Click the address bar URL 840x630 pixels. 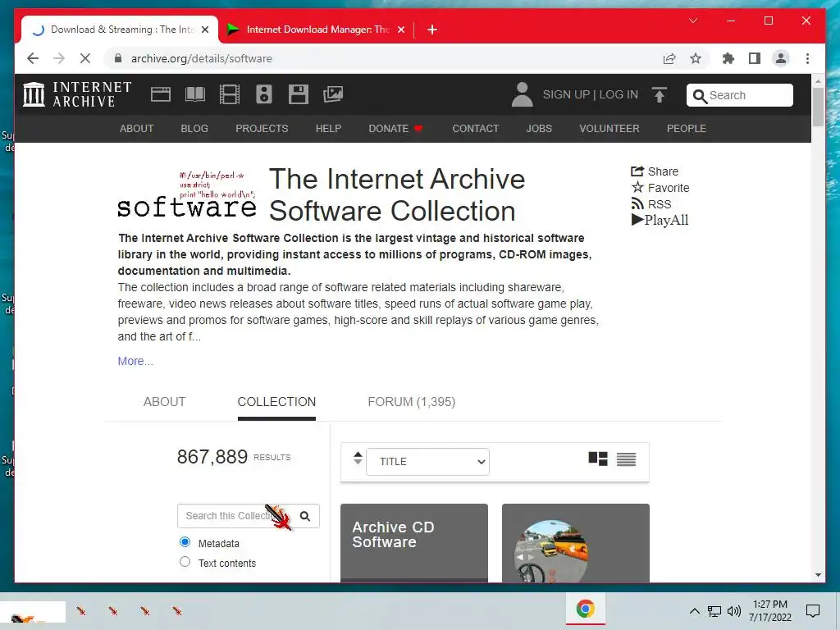point(202,58)
